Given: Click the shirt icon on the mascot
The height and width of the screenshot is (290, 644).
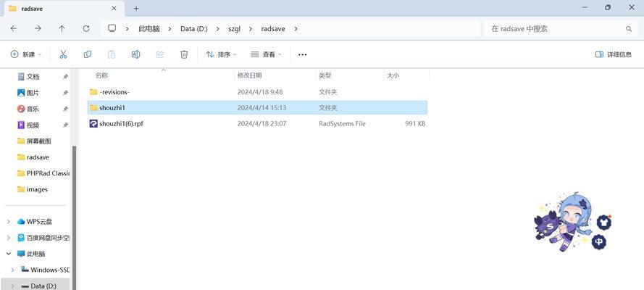Looking at the screenshot, I should pyautogui.click(x=603, y=223).
